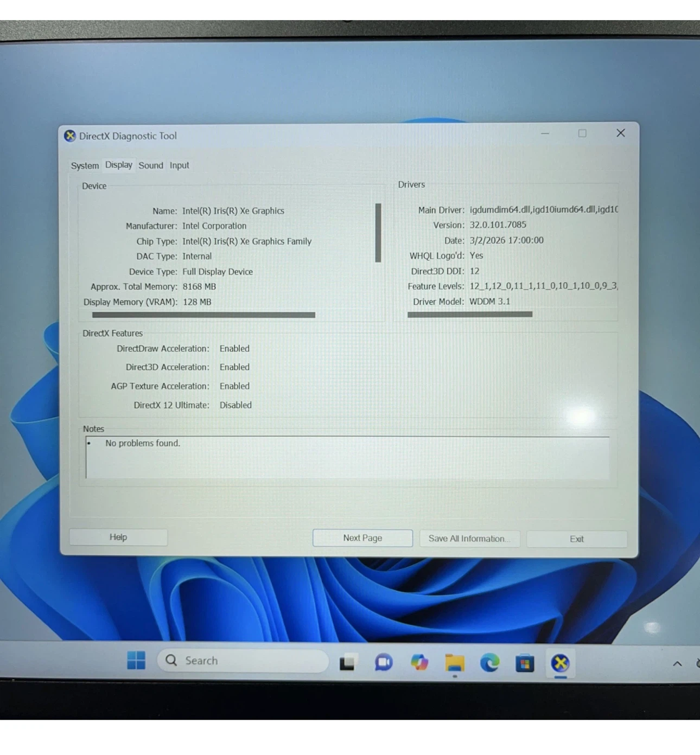Select driver date '3/2/2026 17:00:00'

(x=507, y=240)
